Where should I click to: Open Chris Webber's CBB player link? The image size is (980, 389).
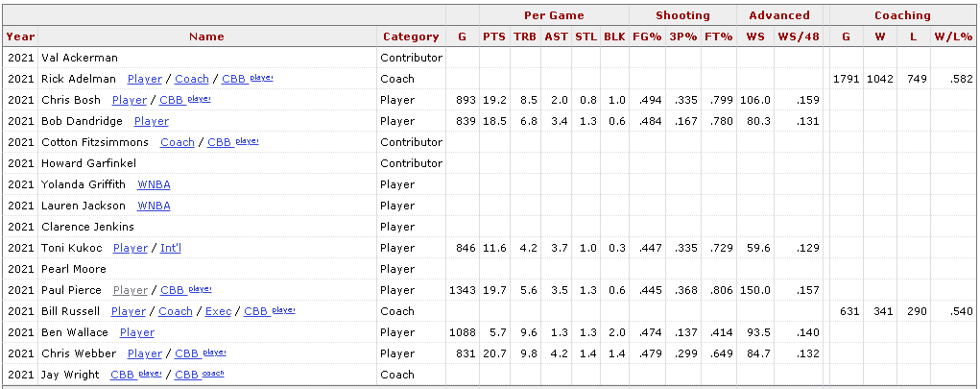point(200,354)
